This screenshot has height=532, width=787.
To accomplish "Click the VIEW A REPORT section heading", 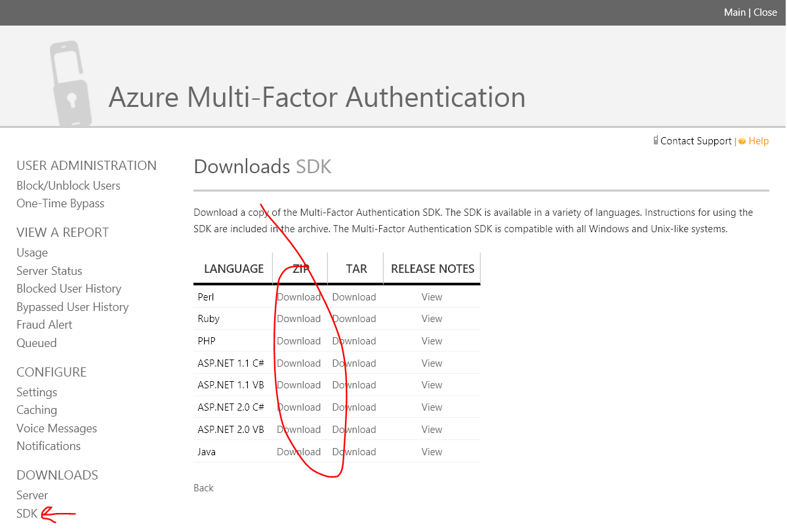I will tap(62, 233).
